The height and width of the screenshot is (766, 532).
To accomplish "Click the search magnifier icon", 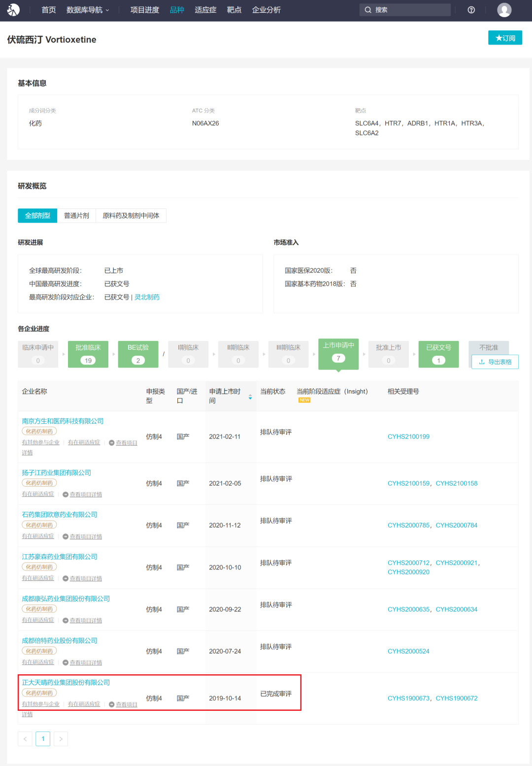I will point(368,10).
